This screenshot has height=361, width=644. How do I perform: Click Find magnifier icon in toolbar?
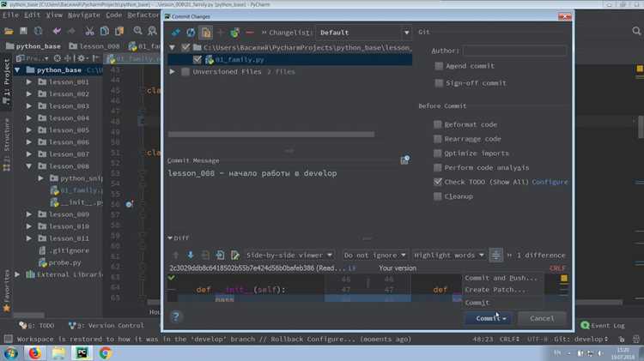[137, 31]
